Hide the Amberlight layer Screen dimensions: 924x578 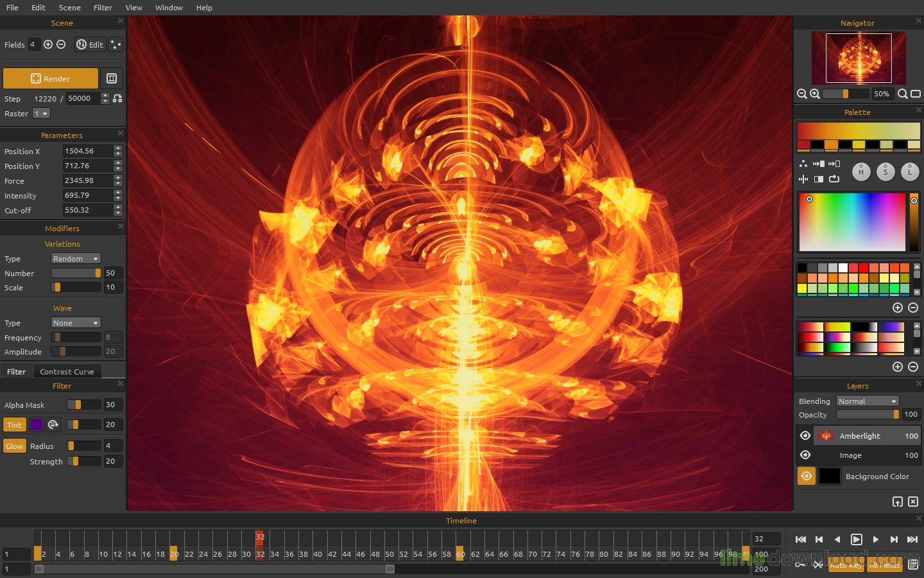point(806,435)
